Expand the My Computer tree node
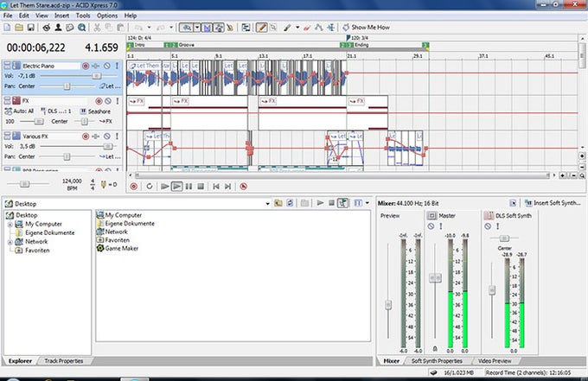The height and width of the screenshot is (381, 588). coord(10,224)
